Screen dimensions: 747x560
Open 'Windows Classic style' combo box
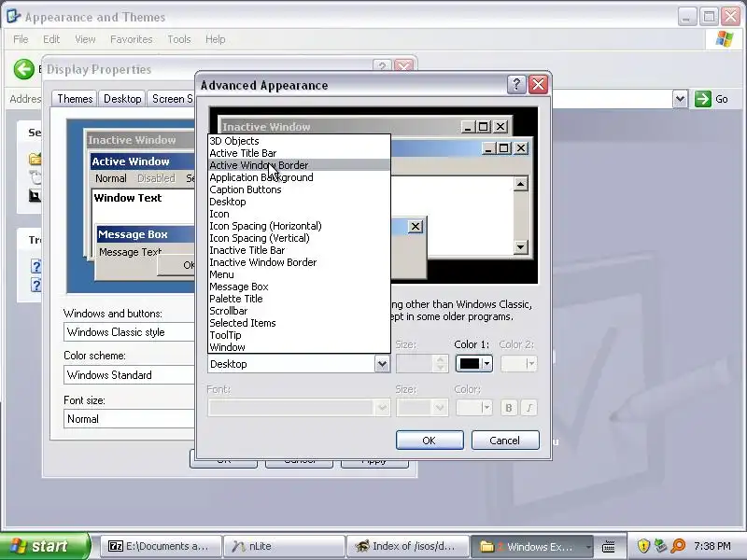click(x=129, y=332)
